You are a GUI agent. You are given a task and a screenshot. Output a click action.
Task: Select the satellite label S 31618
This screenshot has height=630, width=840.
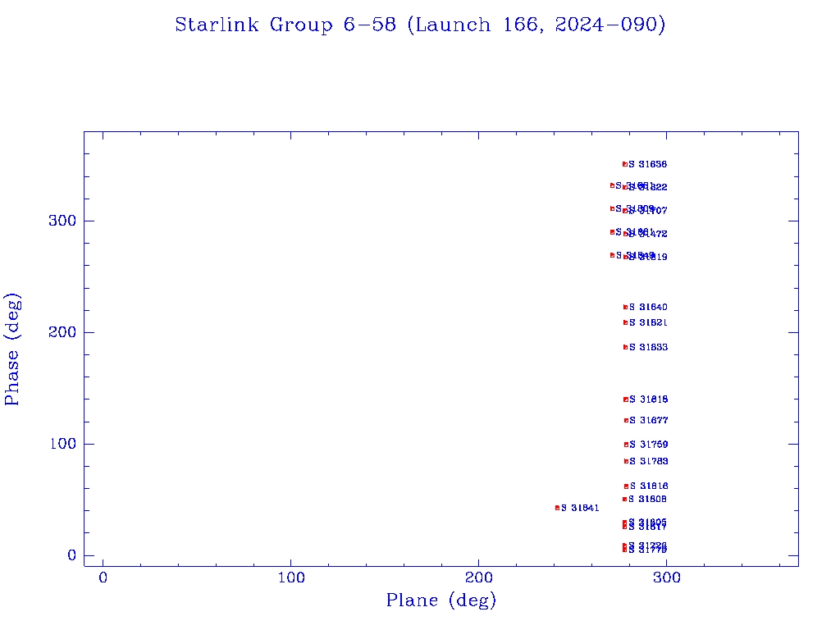click(x=648, y=399)
